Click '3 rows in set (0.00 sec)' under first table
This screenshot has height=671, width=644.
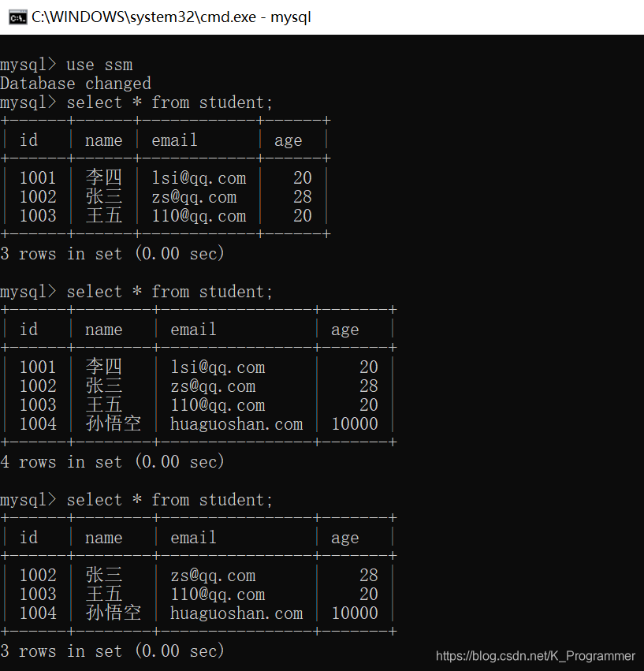[x=112, y=254]
